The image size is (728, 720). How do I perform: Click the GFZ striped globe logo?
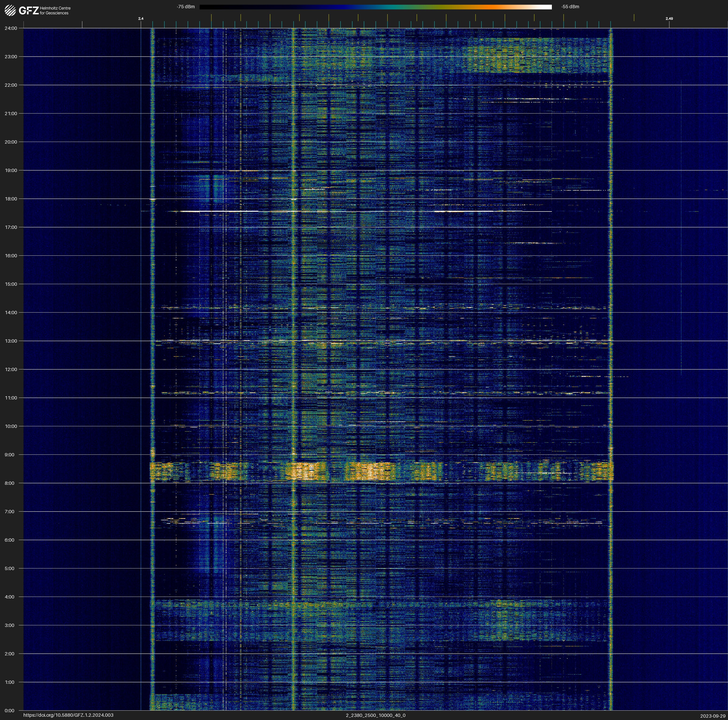point(10,11)
